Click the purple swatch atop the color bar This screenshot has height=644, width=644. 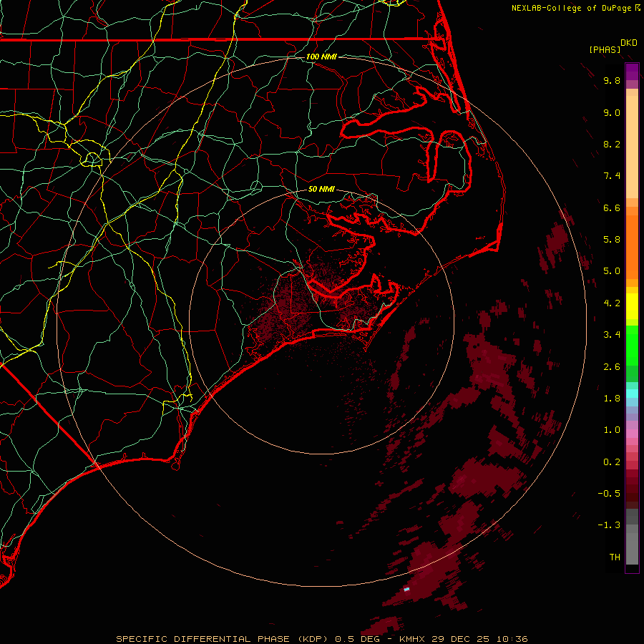pyautogui.click(x=632, y=72)
